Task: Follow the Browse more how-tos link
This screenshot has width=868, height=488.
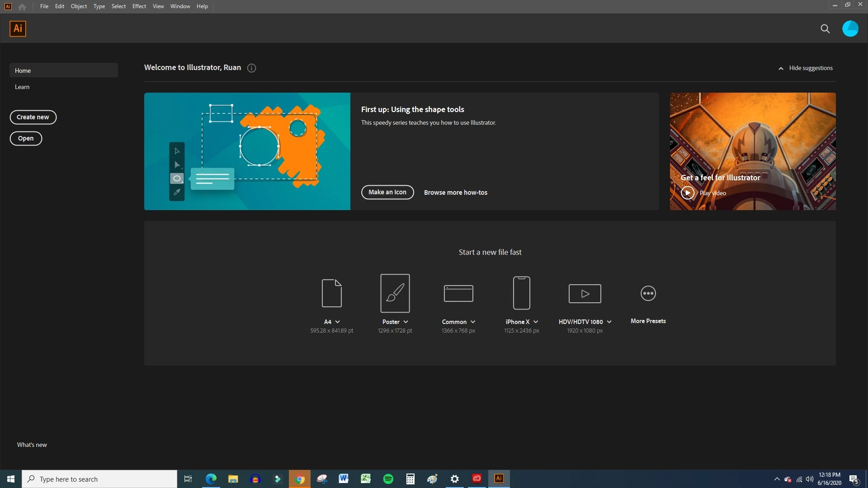Action: (x=455, y=192)
